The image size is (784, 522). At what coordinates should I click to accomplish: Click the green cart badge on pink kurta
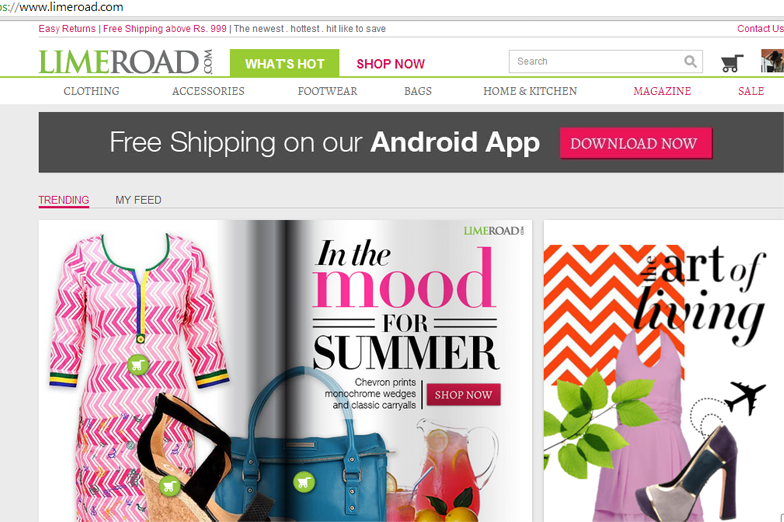[138, 364]
